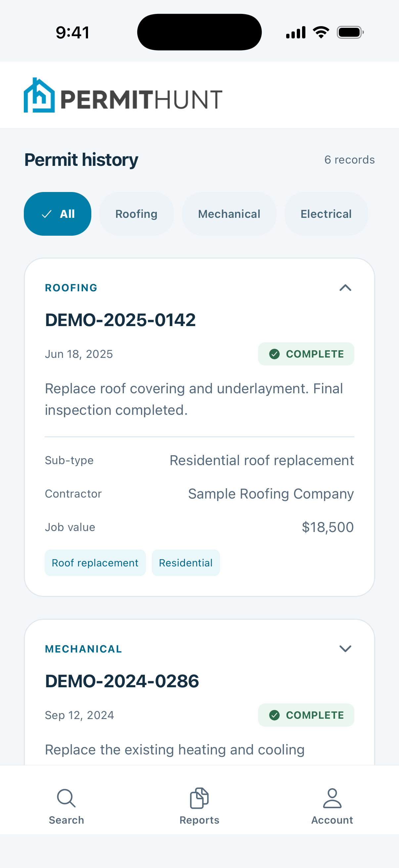
Task: Select permit number DEMO-2024-0286
Action: pyautogui.click(x=122, y=681)
